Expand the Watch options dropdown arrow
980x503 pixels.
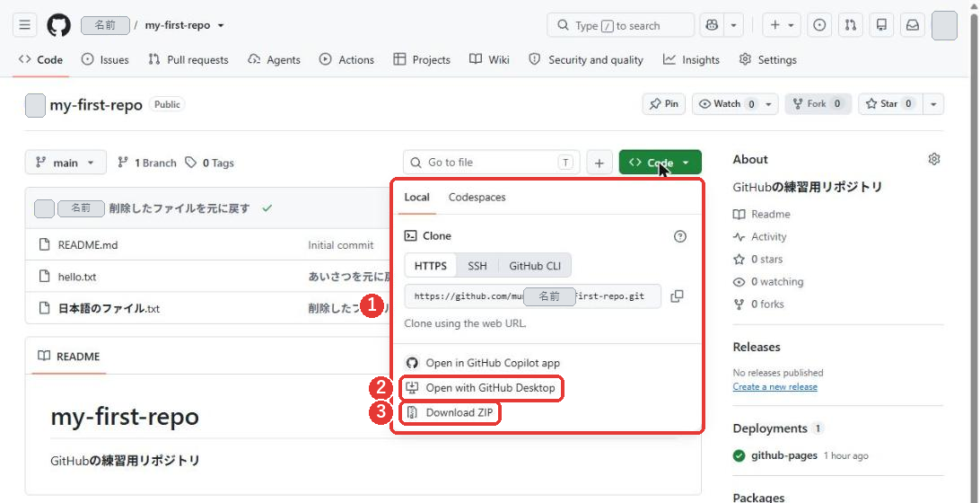tap(769, 104)
